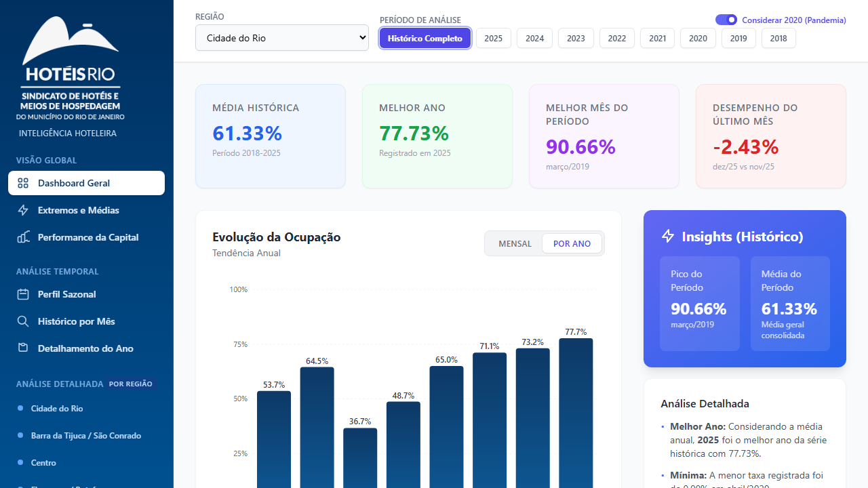This screenshot has width=868, height=488.
Task: Select the Histórico por Mês magnifier icon
Action: tap(23, 321)
